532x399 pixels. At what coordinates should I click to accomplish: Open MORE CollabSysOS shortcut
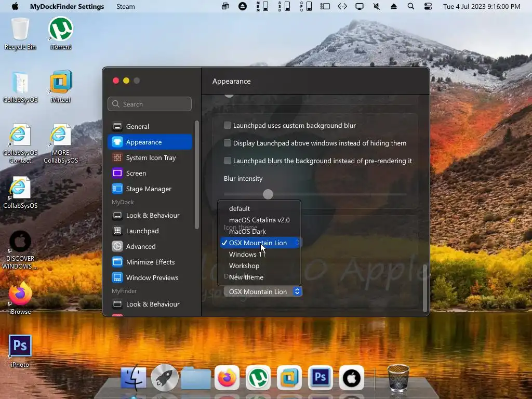tap(61, 144)
